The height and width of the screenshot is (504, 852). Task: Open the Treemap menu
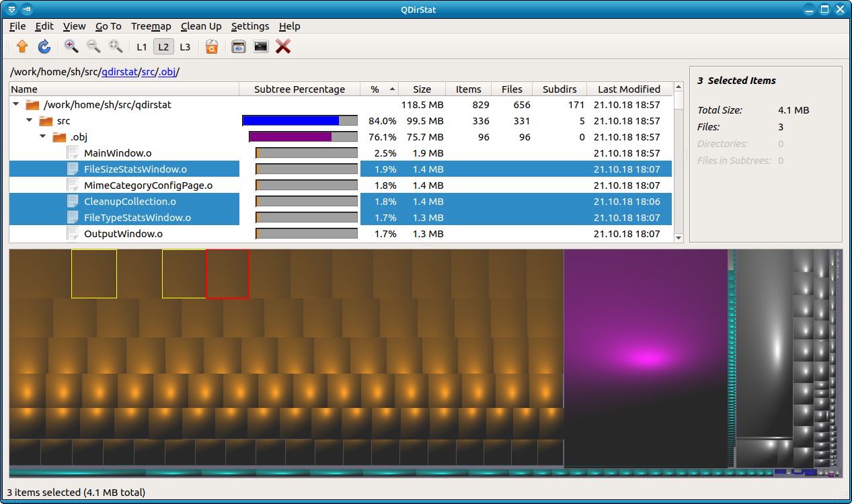[x=151, y=26]
